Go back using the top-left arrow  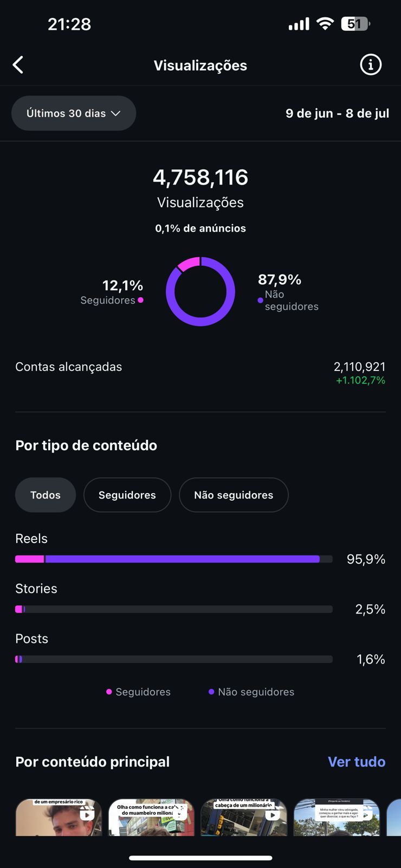(18, 65)
